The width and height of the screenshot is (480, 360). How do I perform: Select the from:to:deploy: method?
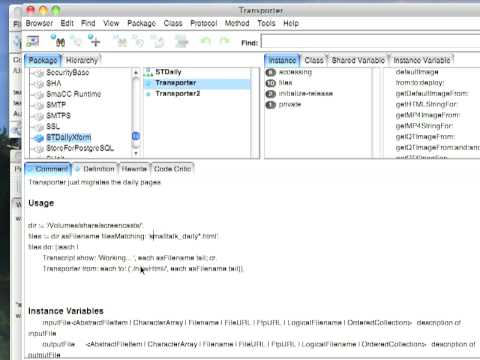pos(420,83)
